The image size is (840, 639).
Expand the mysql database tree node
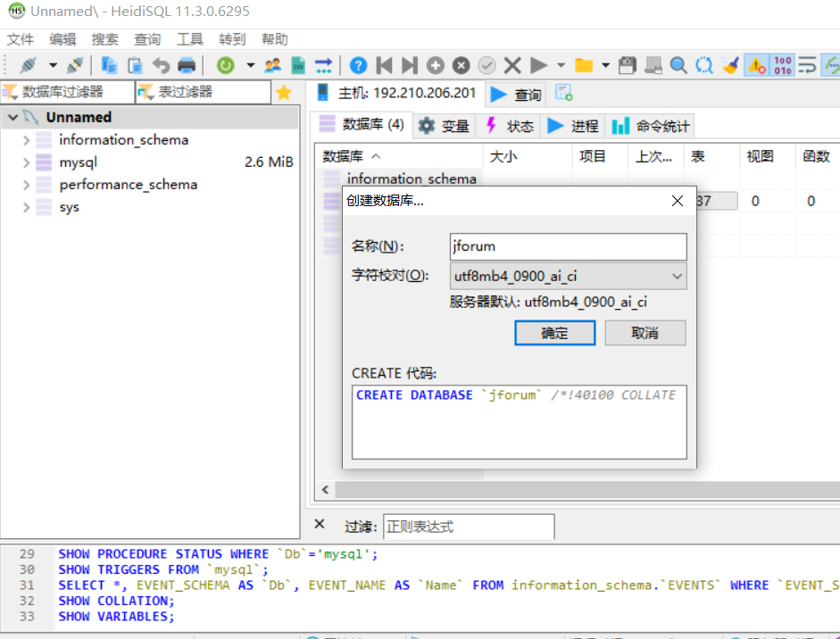click(x=26, y=162)
